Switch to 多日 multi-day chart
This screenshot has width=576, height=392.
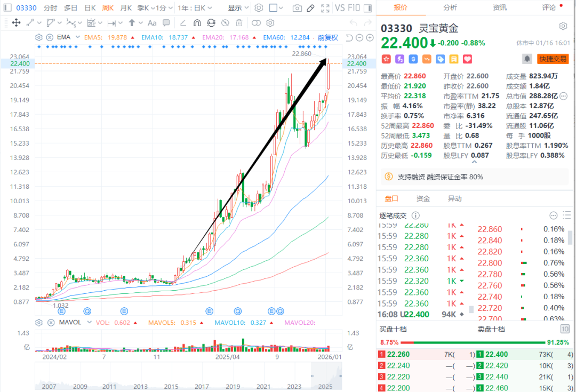[70, 7]
